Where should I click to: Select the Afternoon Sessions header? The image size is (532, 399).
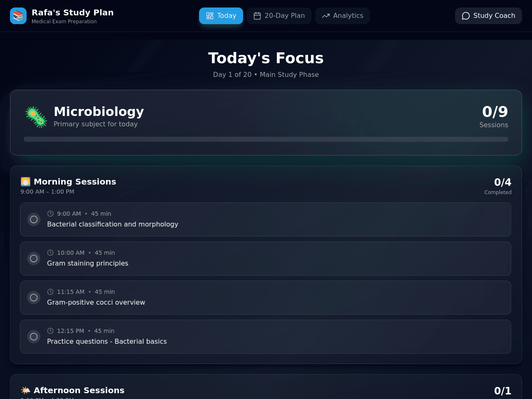79,390
